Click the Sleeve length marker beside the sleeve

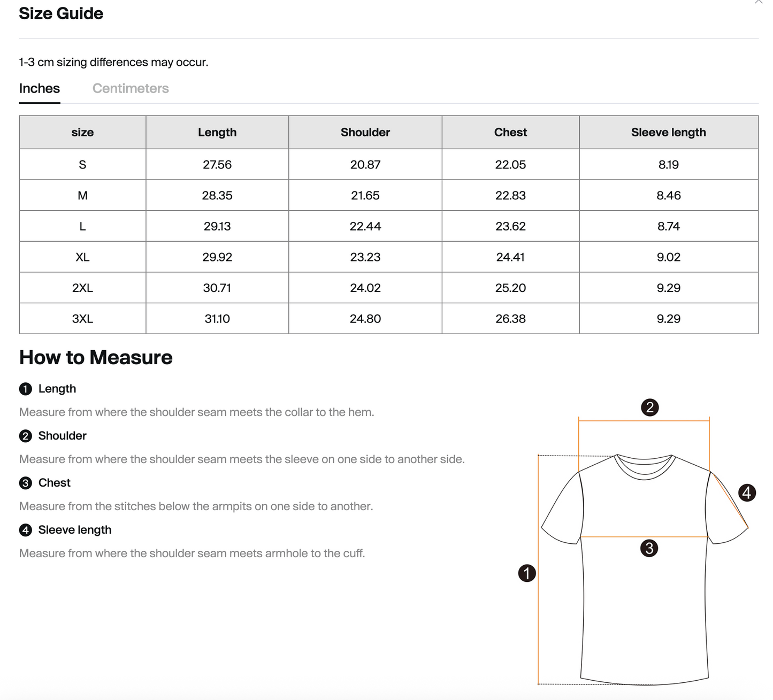pos(747,493)
